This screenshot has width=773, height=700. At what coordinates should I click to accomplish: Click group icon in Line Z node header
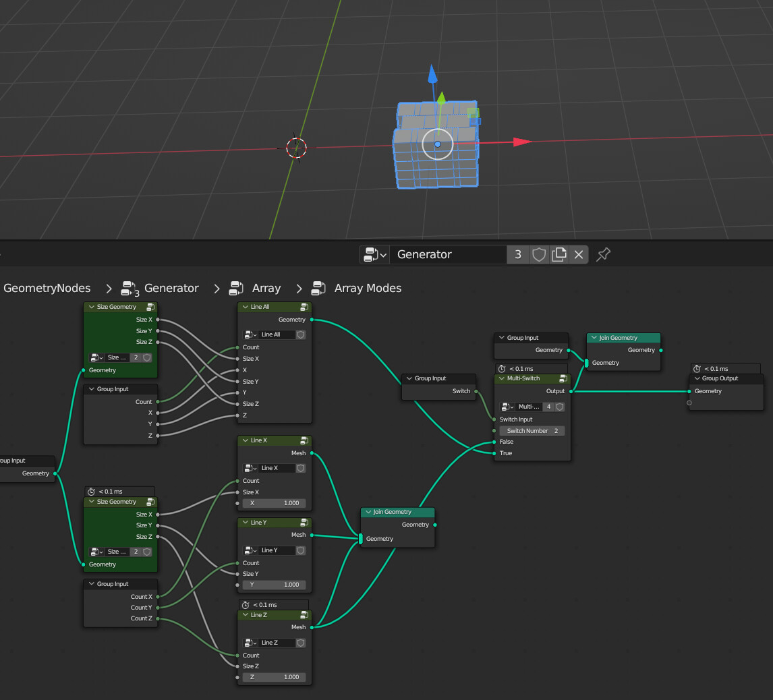tap(304, 615)
